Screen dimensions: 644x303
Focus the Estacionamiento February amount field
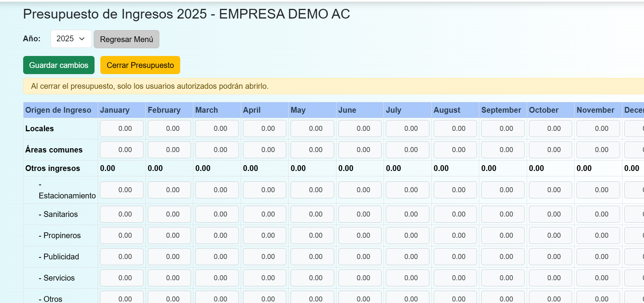point(169,190)
